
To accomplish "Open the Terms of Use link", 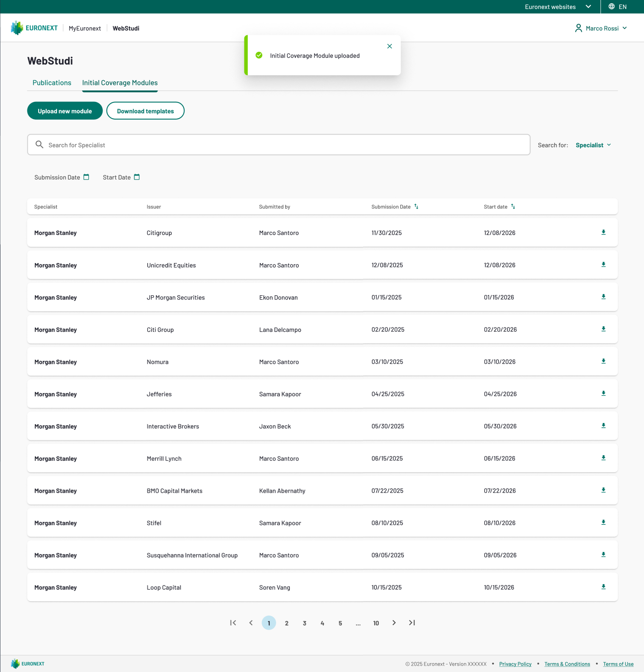I will pyautogui.click(x=618, y=664).
